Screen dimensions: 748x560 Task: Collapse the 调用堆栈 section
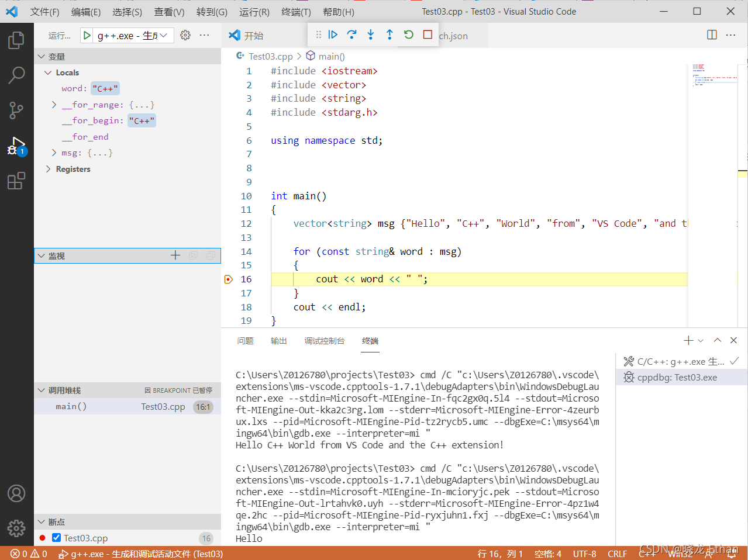(42, 390)
